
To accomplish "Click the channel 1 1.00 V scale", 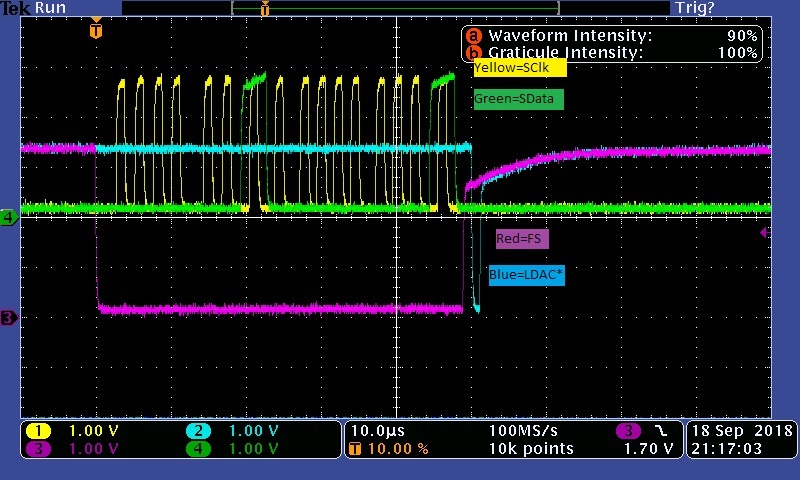I will tap(93, 431).
